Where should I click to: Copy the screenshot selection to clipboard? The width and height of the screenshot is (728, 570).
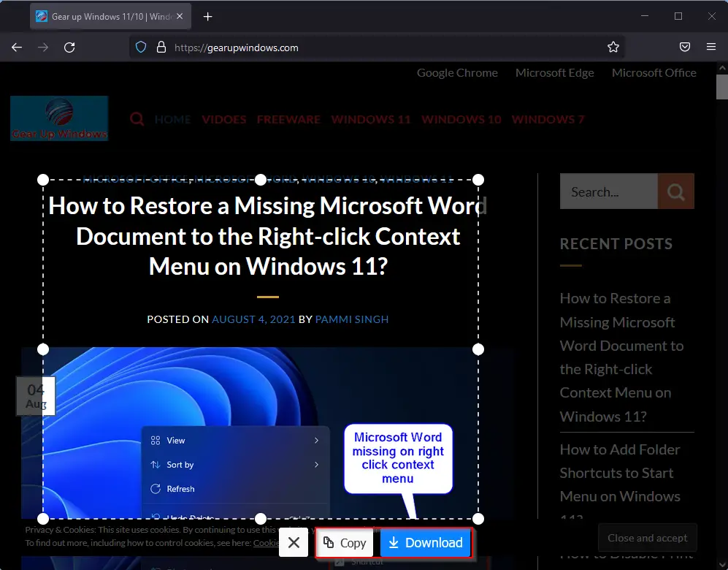tap(345, 542)
